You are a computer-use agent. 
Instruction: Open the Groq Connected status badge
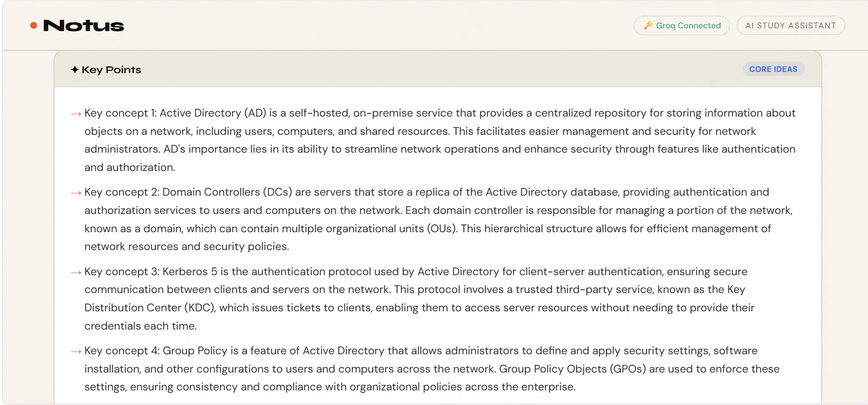click(x=682, y=26)
